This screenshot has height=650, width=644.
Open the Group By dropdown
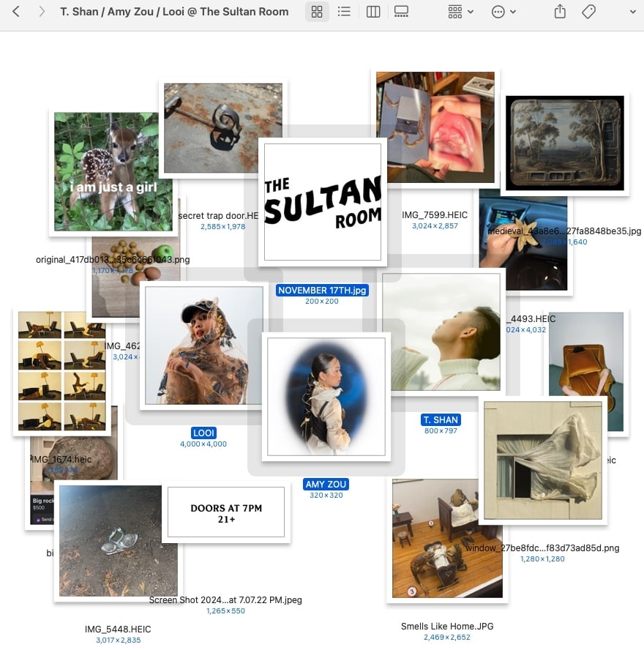coord(460,12)
